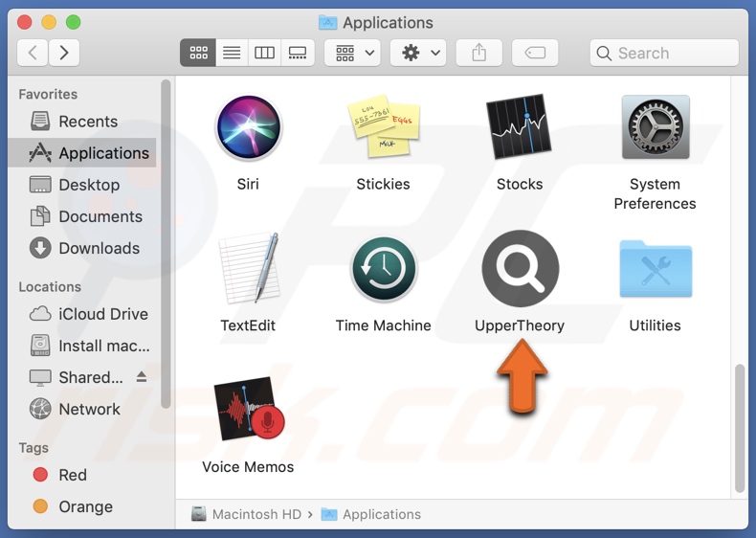Open Documents in the sidebar
The height and width of the screenshot is (538, 756).
(82, 216)
